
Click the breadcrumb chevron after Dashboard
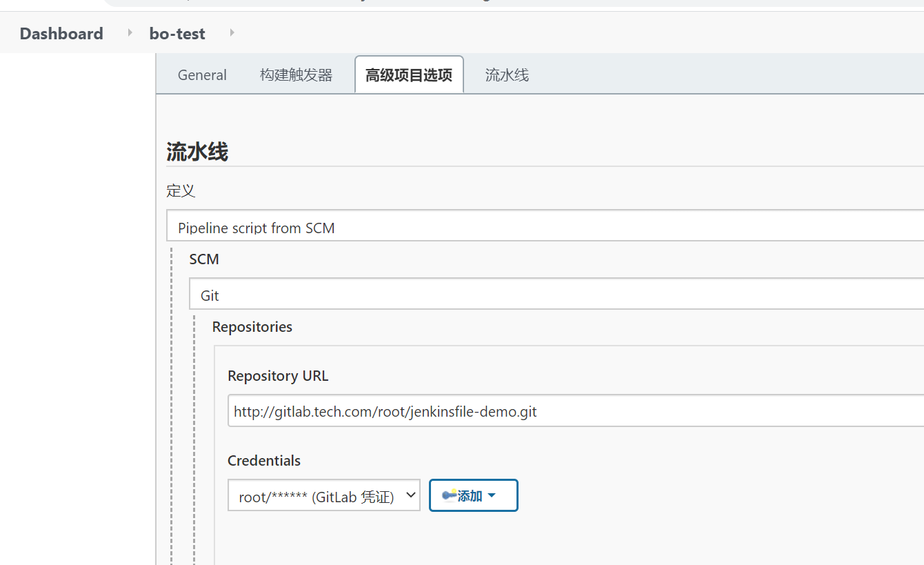pos(129,32)
